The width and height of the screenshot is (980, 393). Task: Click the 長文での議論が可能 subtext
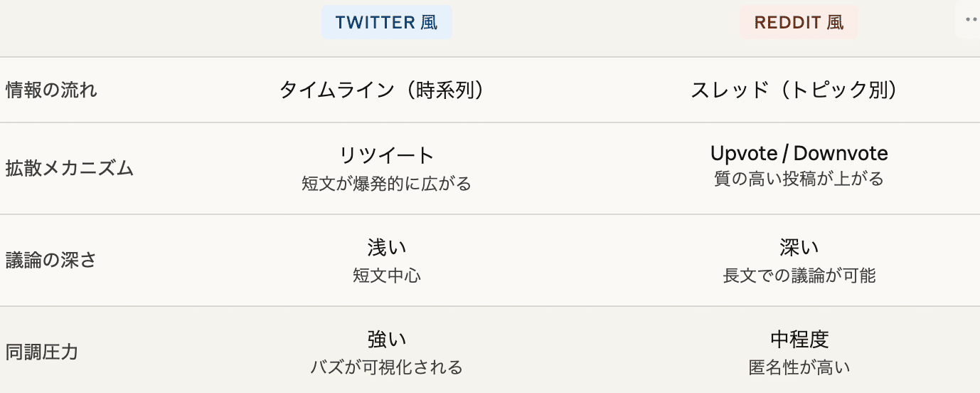[799, 276]
